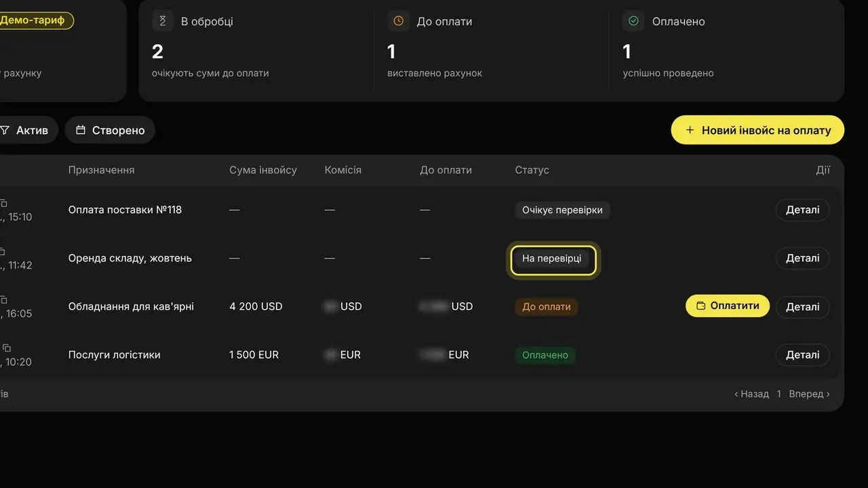Select the Послуги логістики row text
Viewport: 868px width, 488px height.
(114, 354)
